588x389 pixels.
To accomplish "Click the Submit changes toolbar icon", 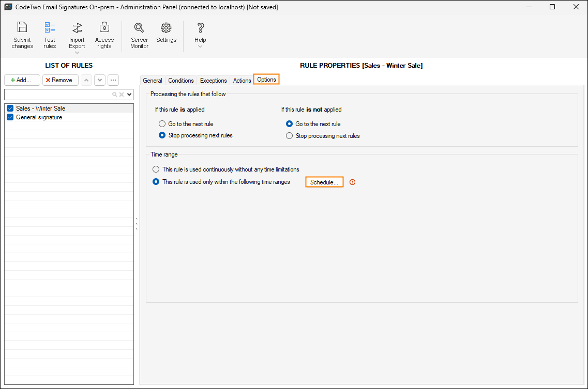I will (x=22, y=35).
